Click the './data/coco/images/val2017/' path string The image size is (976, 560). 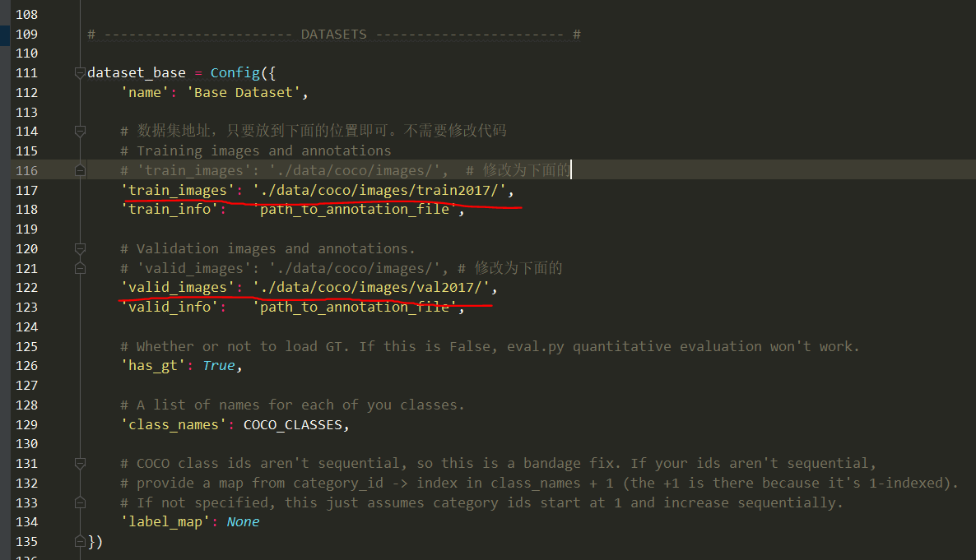371,288
